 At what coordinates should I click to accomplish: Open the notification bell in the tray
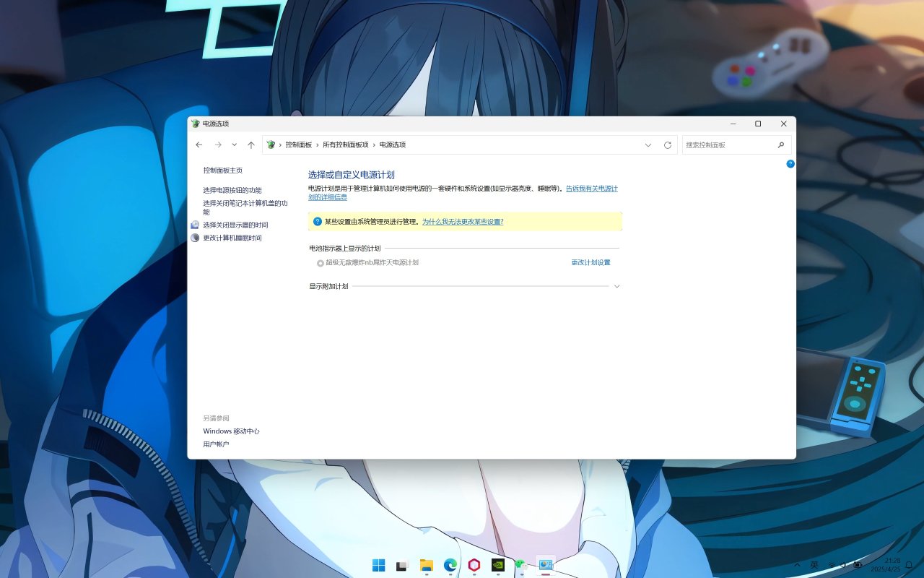click(x=910, y=565)
